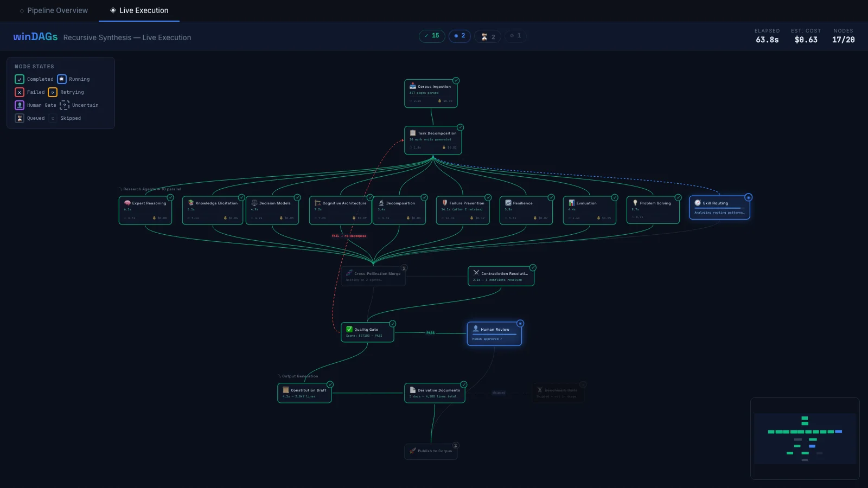The height and width of the screenshot is (488, 868).
Task: Click the Human Gate icon in legend
Action: tap(20, 105)
